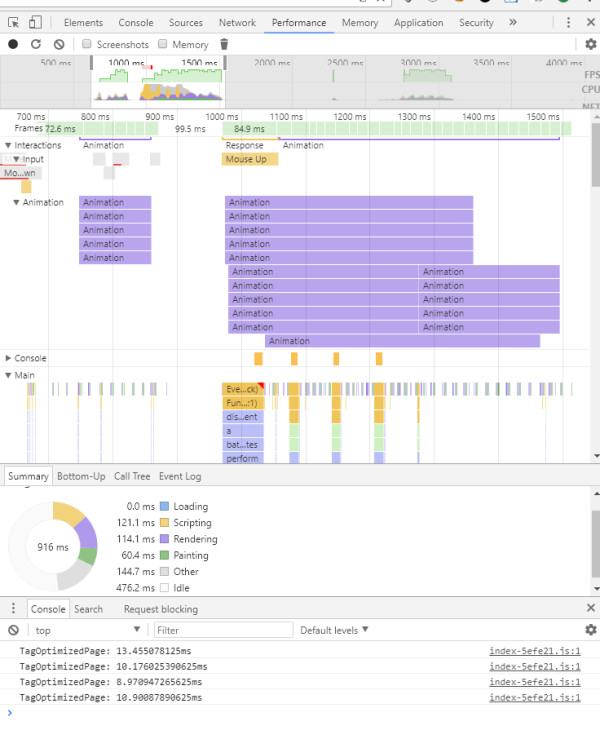Expand the Console track
The height and width of the screenshot is (739, 600).
click(8, 358)
